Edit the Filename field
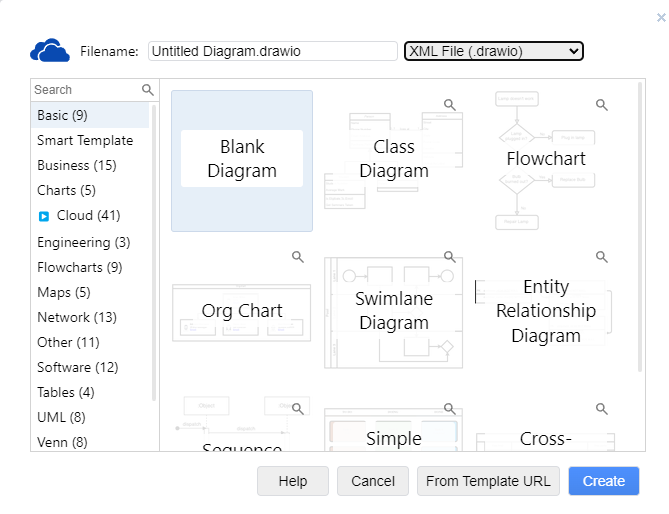The width and height of the screenshot is (669, 514). click(x=273, y=51)
